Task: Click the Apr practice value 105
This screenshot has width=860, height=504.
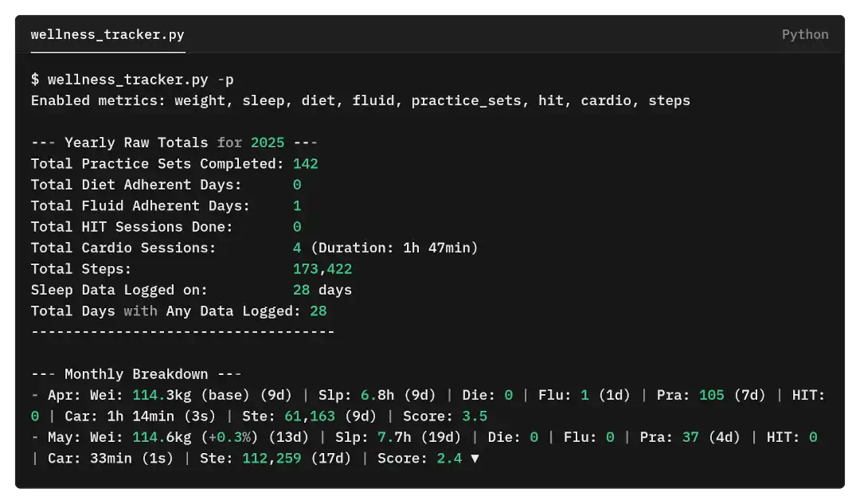Action: 711,395
